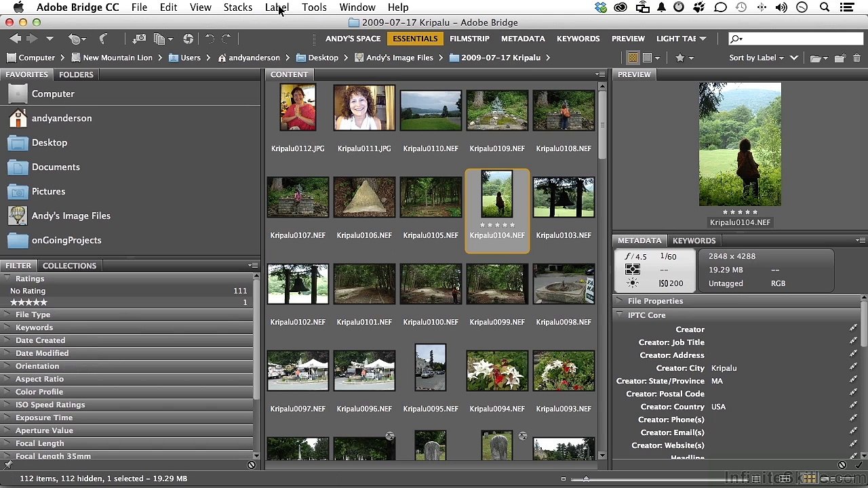Open thumbnail quality options checkered icon
The image size is (868, 488).
(x=651, y=58)
